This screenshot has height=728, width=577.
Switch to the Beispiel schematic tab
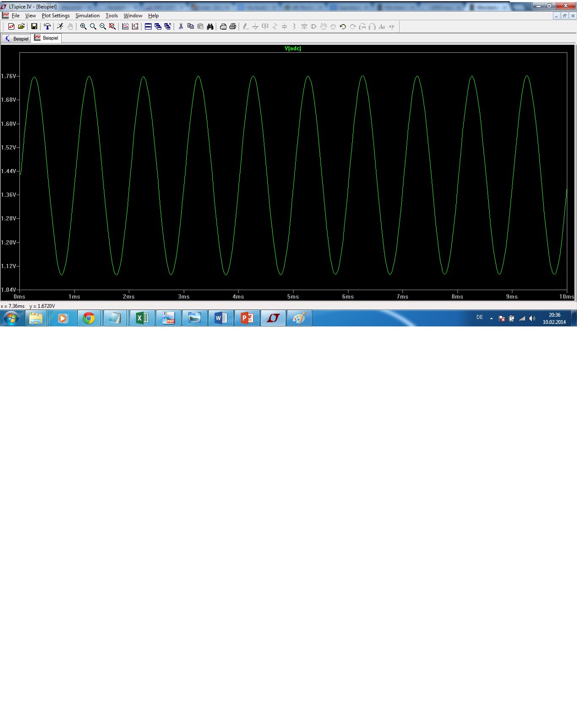point(16,38)
